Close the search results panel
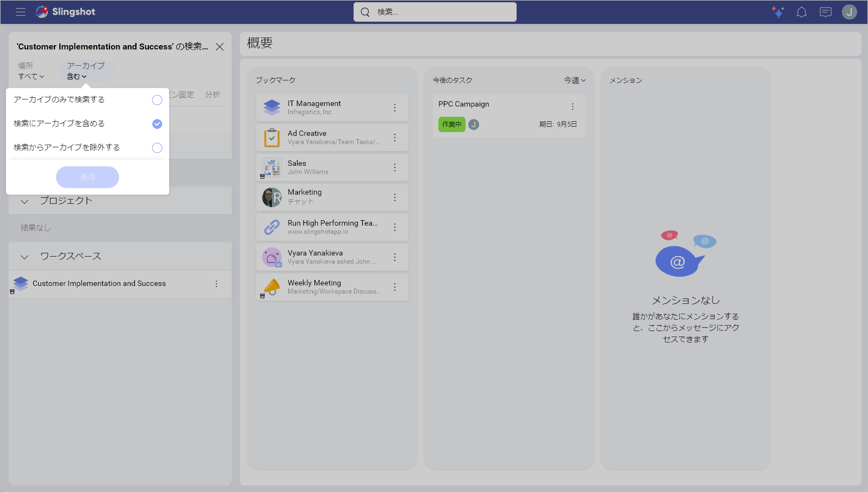Viewport: 868px width, 492px height. pyautogui.click(x=220, y=47)
